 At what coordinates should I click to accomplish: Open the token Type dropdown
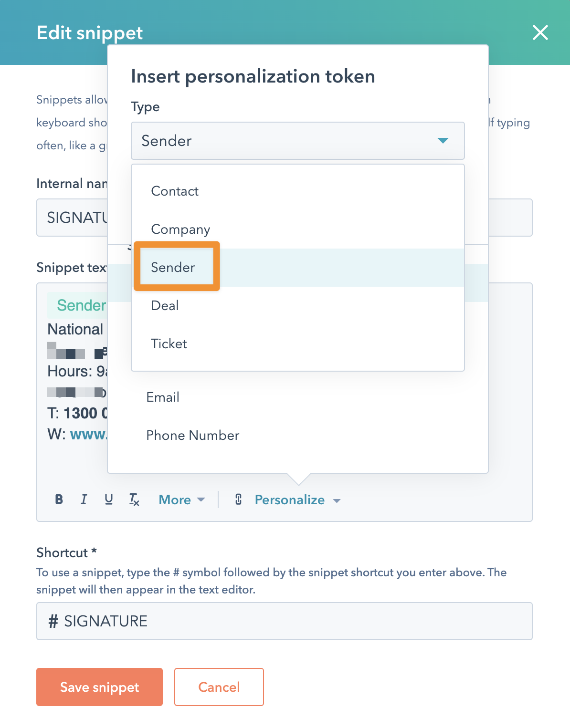point(297,141)
